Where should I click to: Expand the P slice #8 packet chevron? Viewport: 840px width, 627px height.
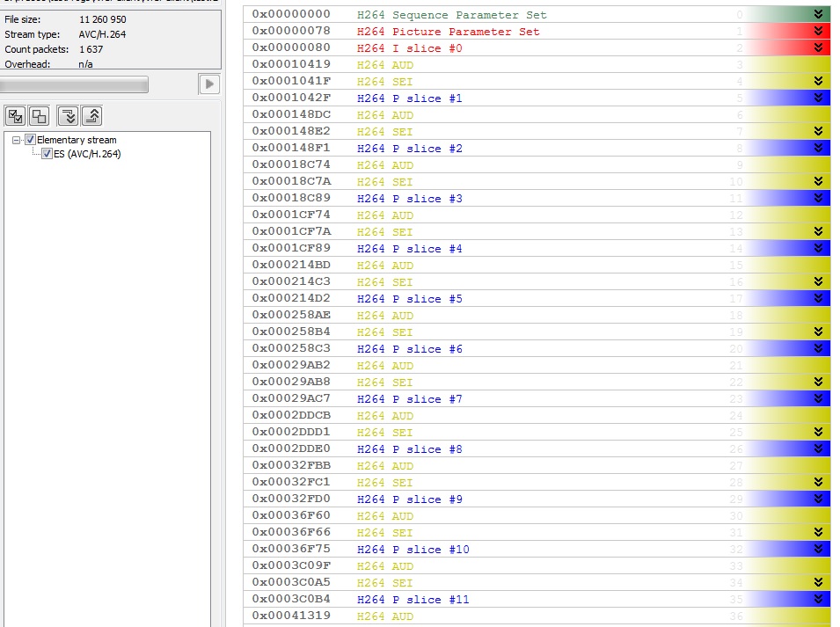(818, 448)
